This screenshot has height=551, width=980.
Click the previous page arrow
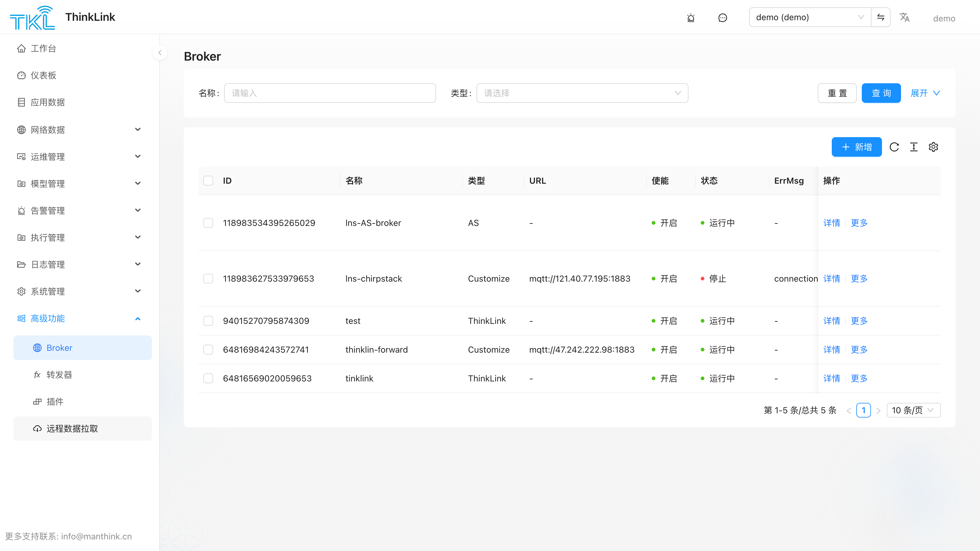coord(849,411)
